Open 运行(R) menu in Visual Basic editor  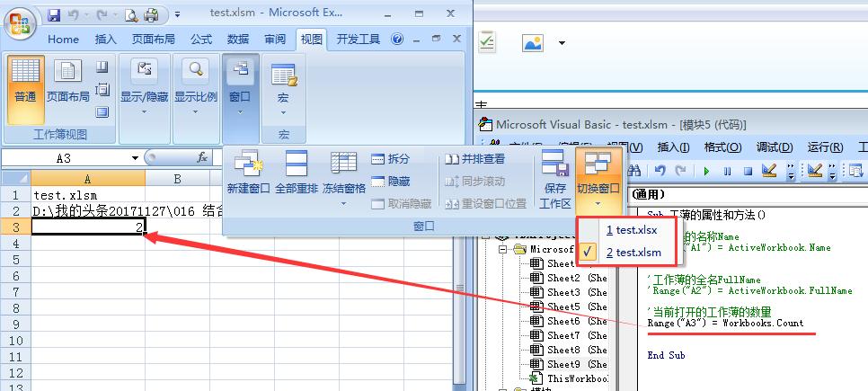pos(826,147)
